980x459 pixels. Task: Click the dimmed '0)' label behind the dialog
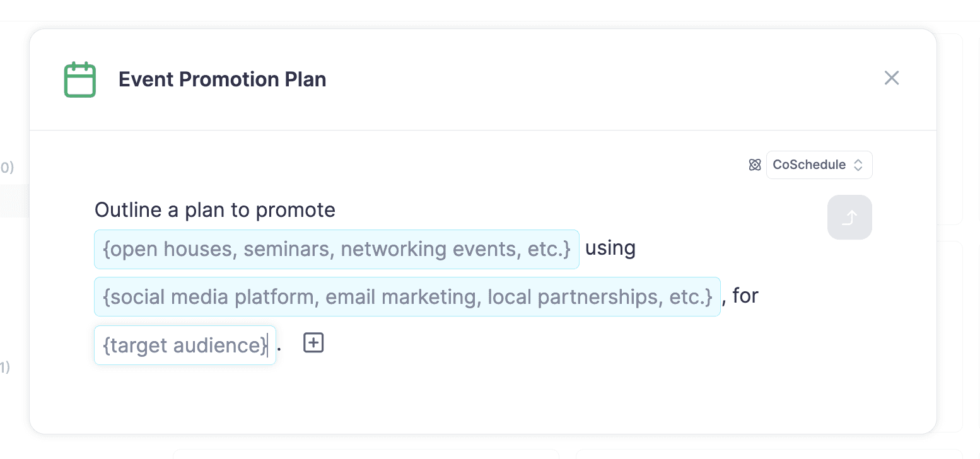point(6,168)
